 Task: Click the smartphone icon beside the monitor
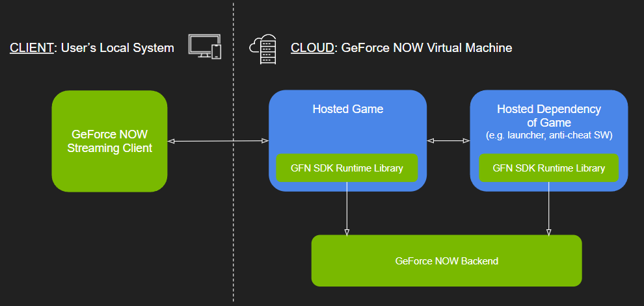tap(217, 51)
